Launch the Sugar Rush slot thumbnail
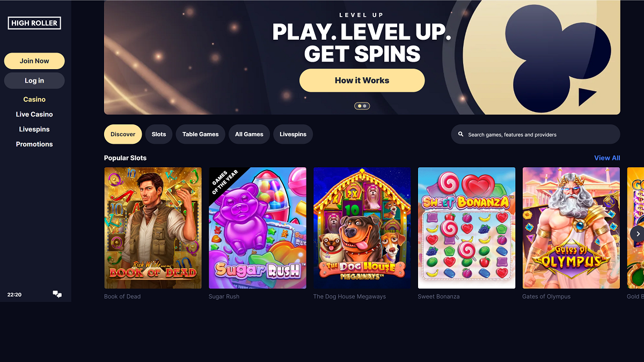The height and width of the screenshot is (362, 644). pos(258,228)
